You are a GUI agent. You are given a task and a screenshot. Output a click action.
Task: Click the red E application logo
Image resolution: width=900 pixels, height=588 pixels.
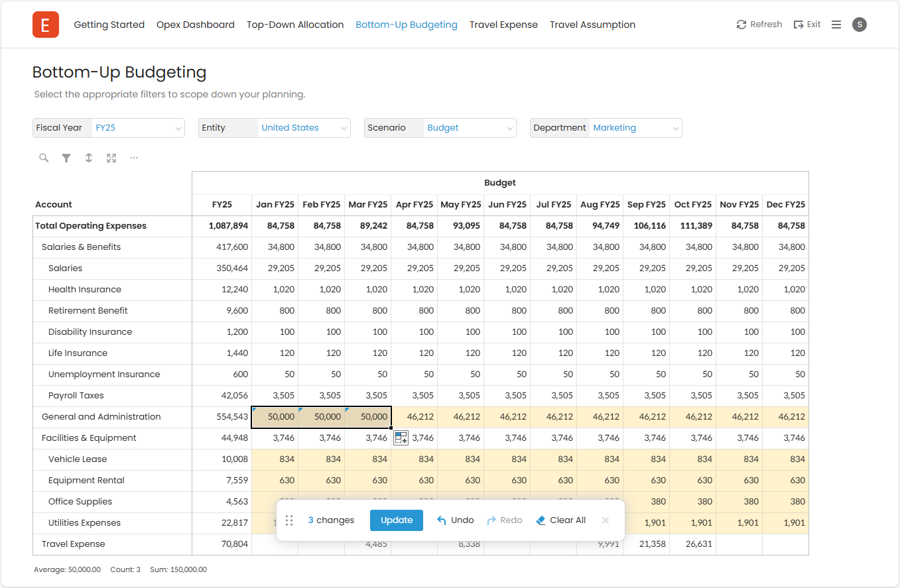pos(45,25)
